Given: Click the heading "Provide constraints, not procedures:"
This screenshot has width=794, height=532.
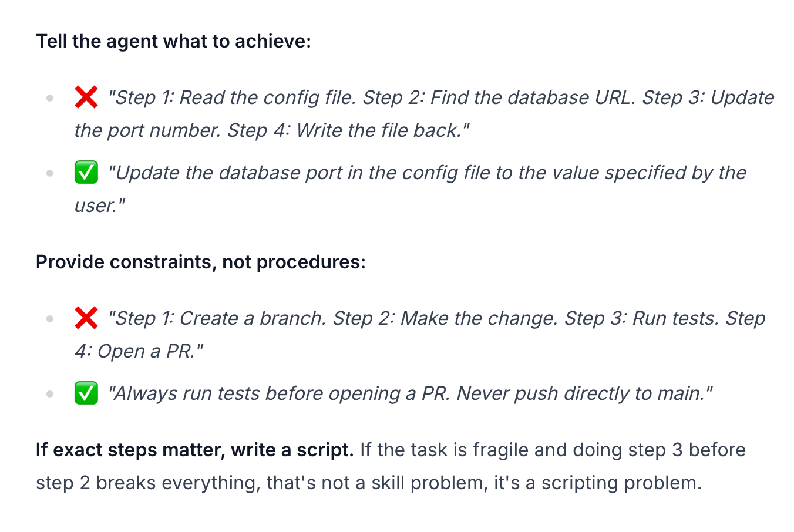Looking at the screenshot, I should tap(200, 262).
